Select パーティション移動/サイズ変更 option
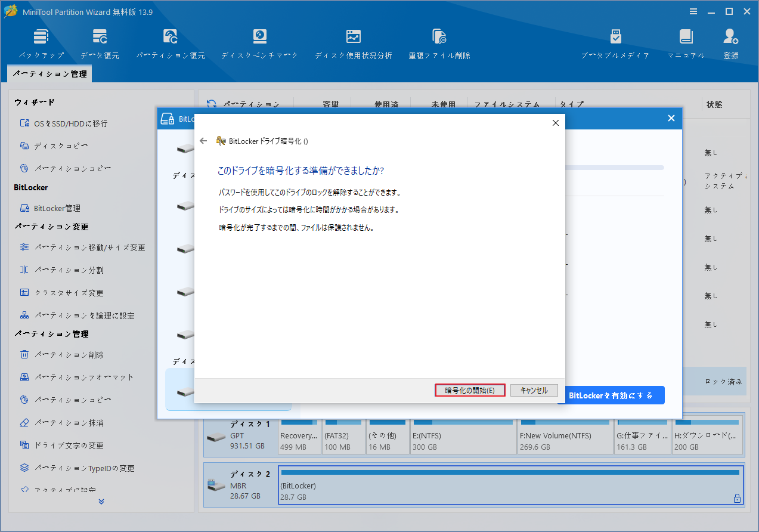759x532 pixels. click(83, 248)
